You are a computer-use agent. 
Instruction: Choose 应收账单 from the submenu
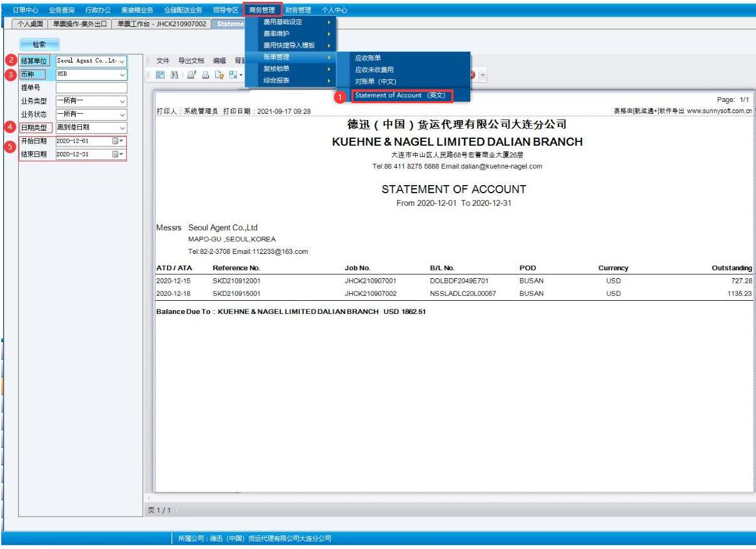368,58
